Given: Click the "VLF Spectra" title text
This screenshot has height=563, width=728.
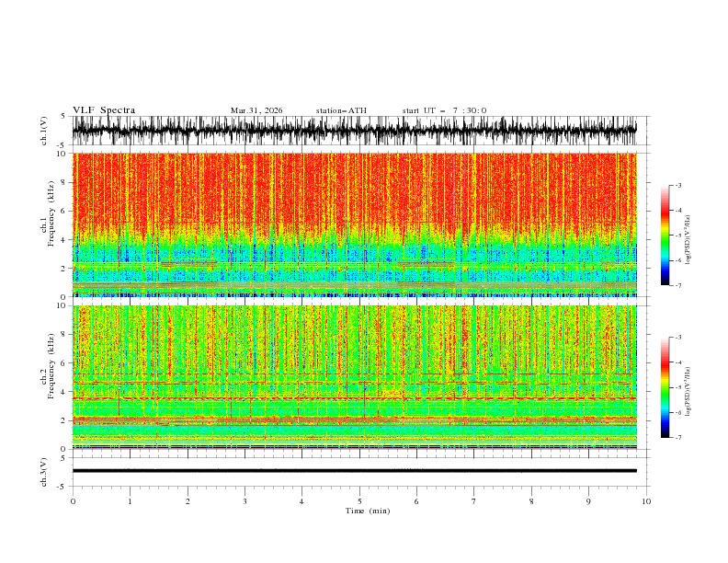Looking at the screenshot, I should coord(104,110).
